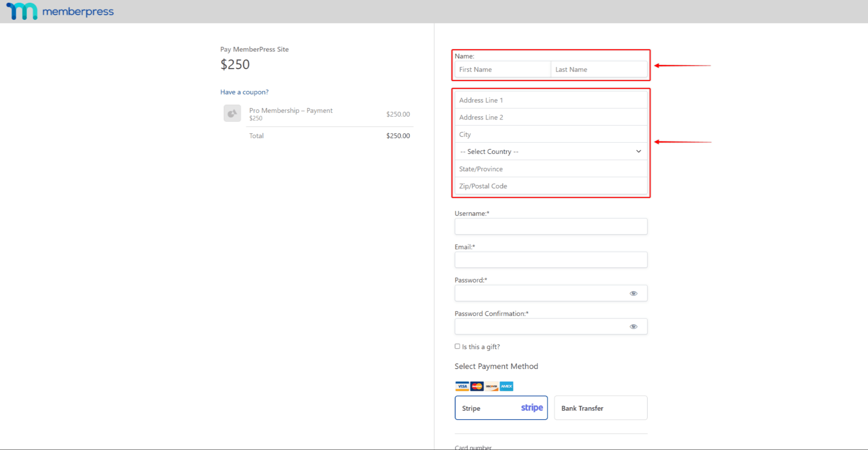Click the Visa card icon
The height and width of the screenshot is (450, 868).
click(x=462, y=386)
